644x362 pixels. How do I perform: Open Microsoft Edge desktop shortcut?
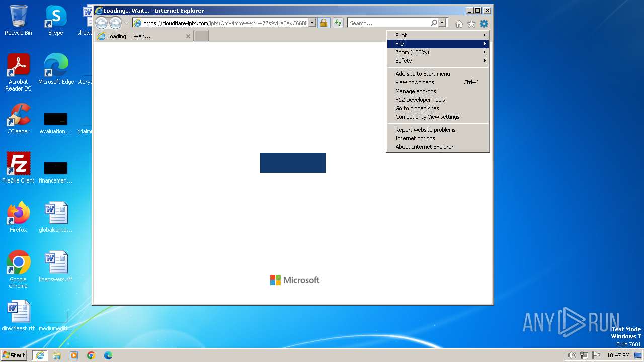56,69
